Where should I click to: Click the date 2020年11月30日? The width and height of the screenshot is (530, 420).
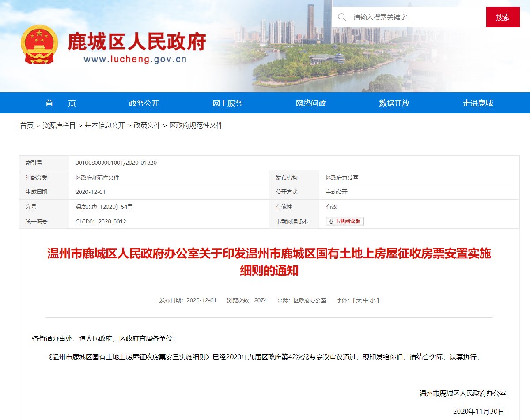478,411
